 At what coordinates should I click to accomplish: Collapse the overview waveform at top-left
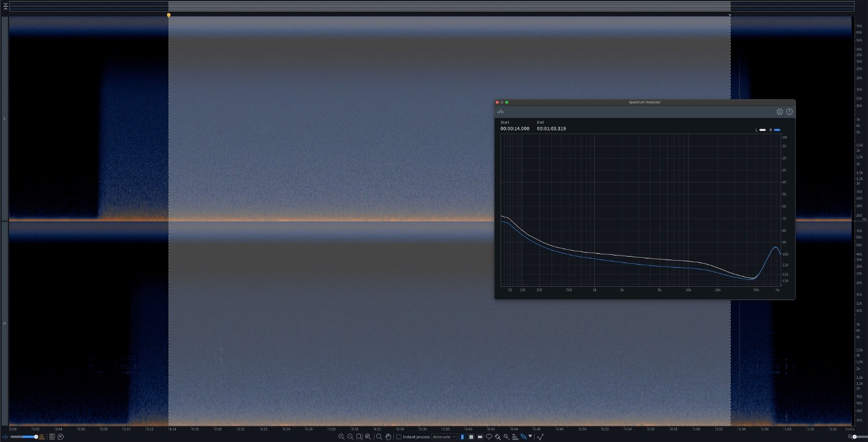click(5, 6)
